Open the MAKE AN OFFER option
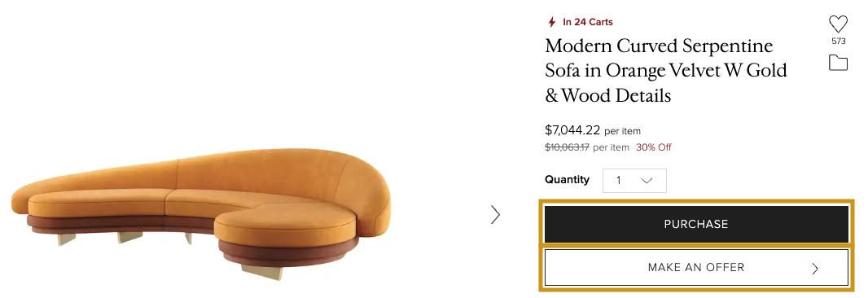This screenshot has height=298, width=868. 696,268
